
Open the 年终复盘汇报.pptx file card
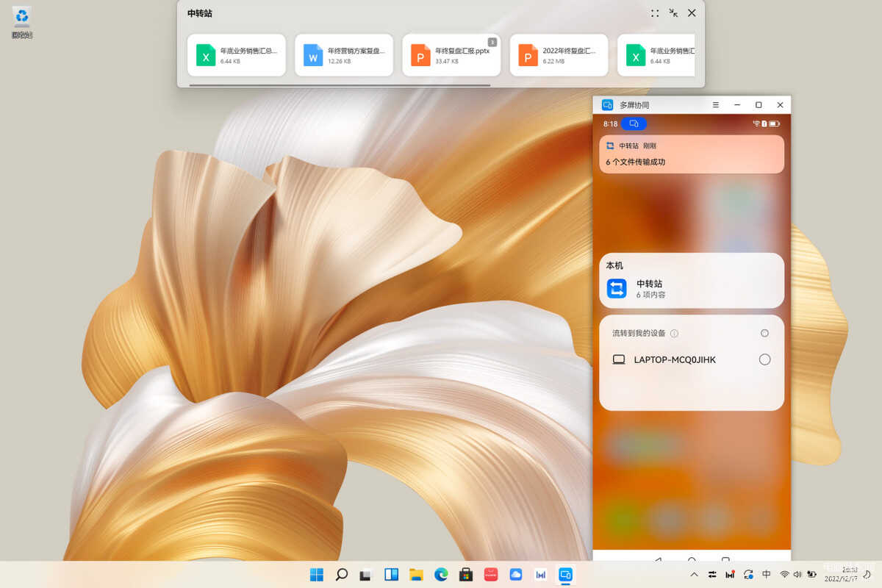coord(451,55)
